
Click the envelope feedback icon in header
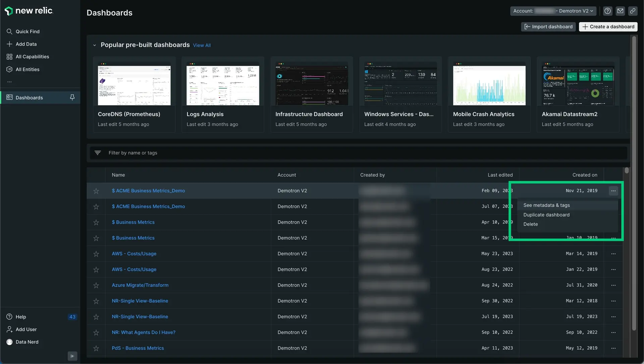pos(620,11)
